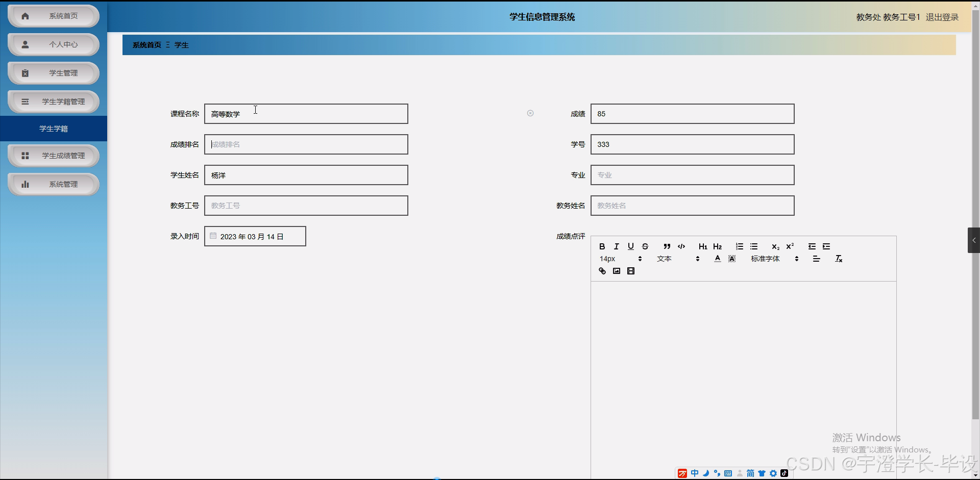
Task: Toggle the ordered list in the editor
Action: pos(739,246)
